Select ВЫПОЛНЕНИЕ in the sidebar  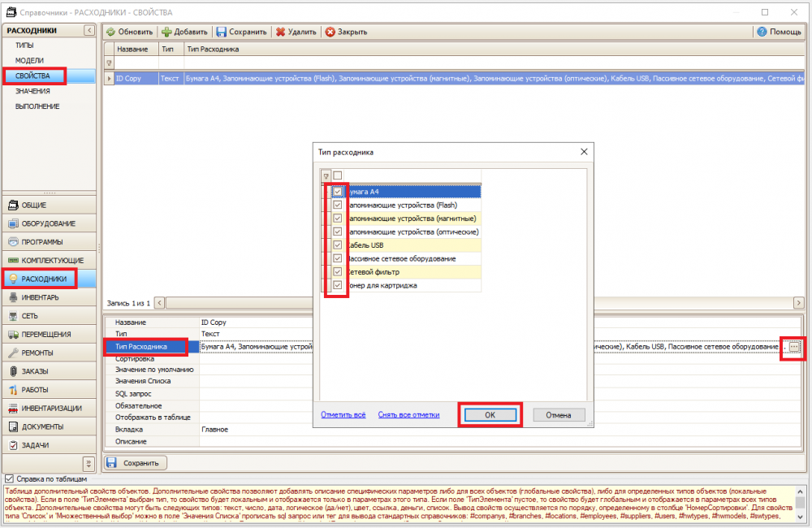(37, 106)
